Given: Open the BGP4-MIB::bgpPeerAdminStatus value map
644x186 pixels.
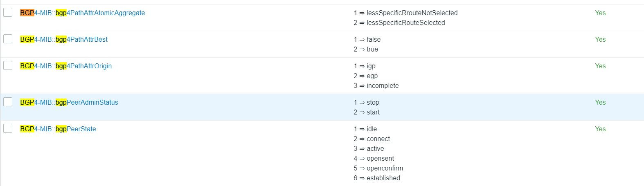Looking at the screenshot, I should tap(69, 102).
